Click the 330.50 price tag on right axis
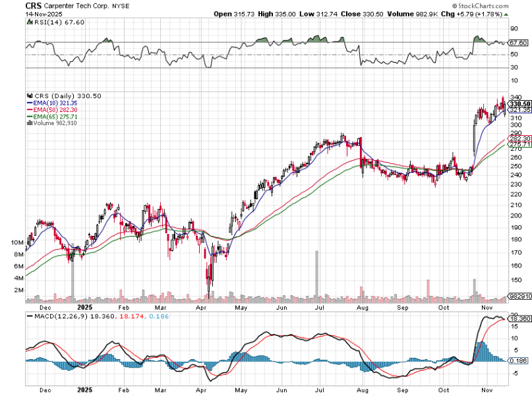 [518, 103]
